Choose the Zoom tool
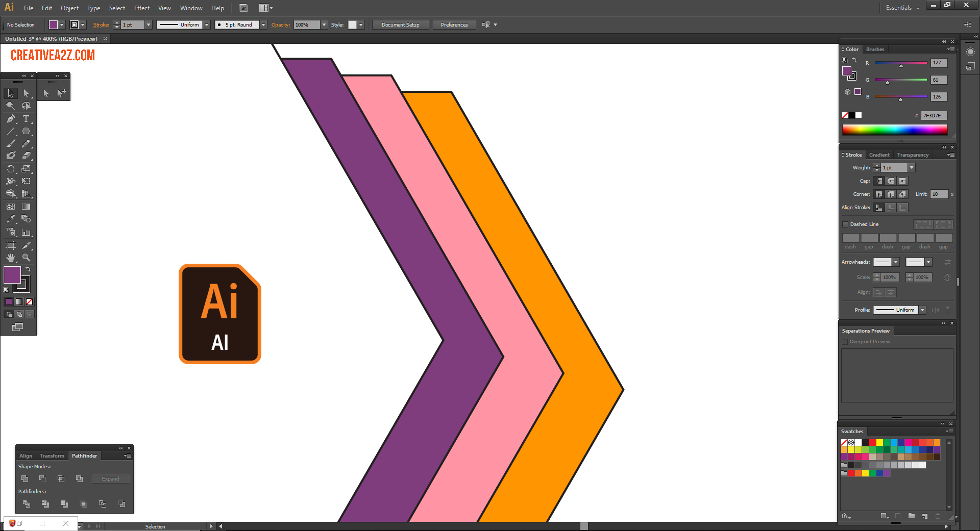980x531 pixels. coord(26,258)
